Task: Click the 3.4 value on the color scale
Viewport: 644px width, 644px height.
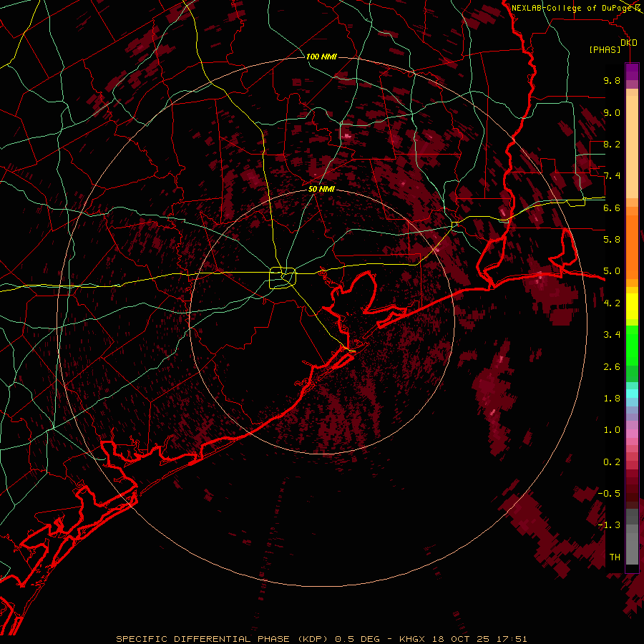Action: click(612, 335)
